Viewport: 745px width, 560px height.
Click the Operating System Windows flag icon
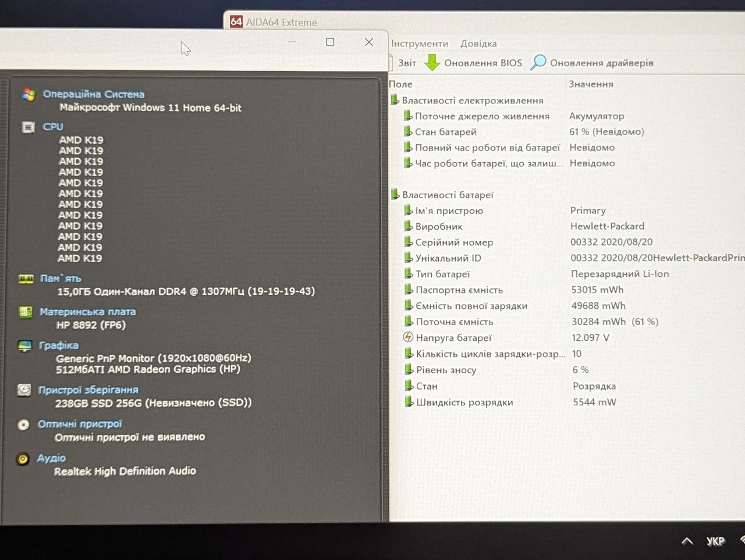pos(29,94)
